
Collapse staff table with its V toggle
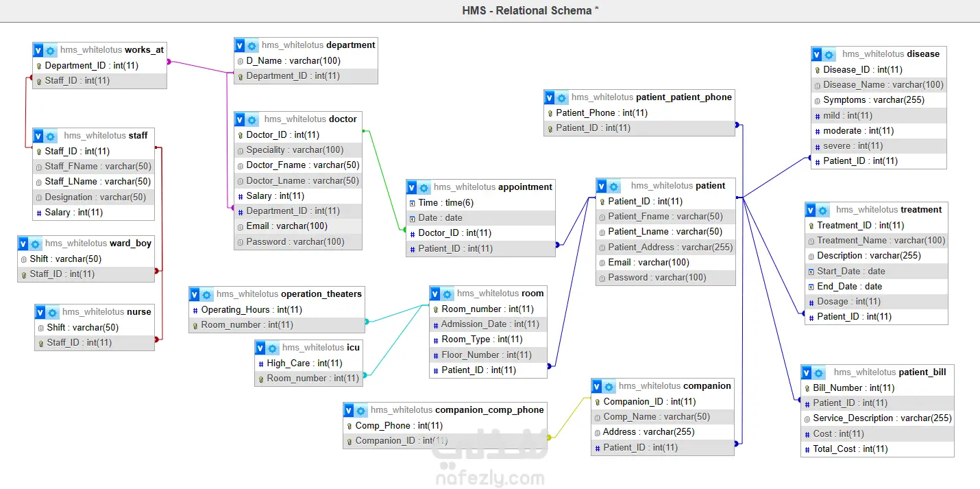click(x=39, y=136)
